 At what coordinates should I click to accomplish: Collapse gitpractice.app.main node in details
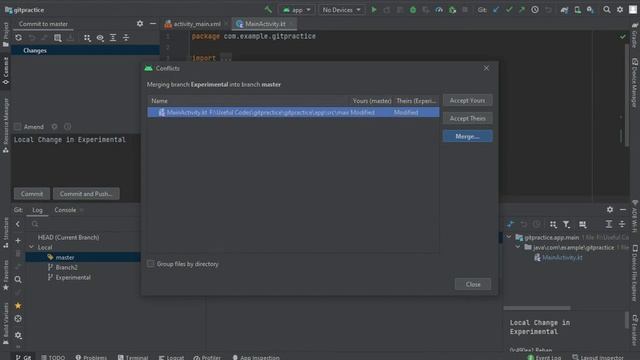click(509, 237)
